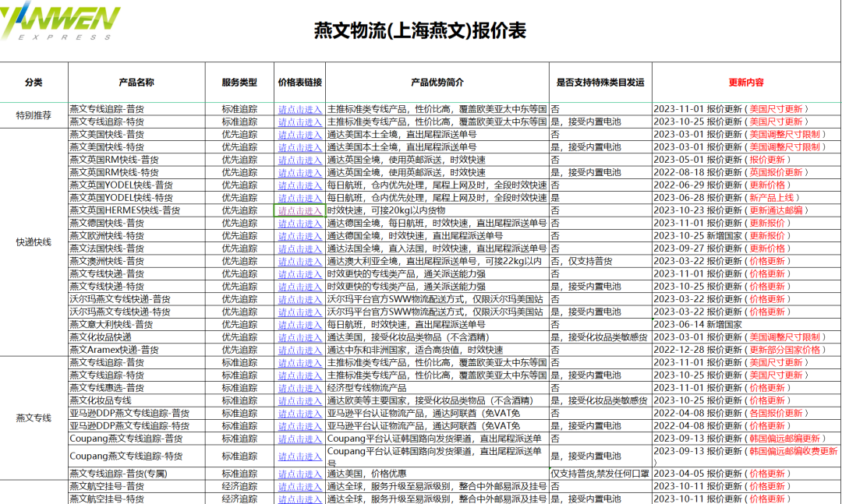Open the 燕文专线追踪-普货(专属) price link
This screenshot has width=842, height=504.
299,474
